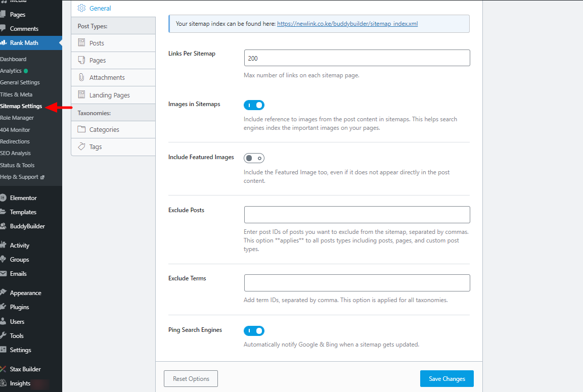This screenshot has width=583, height=392.
Task: Click the Exclude Posts input field
Action: pyautogui.click(x=357, y=215)
